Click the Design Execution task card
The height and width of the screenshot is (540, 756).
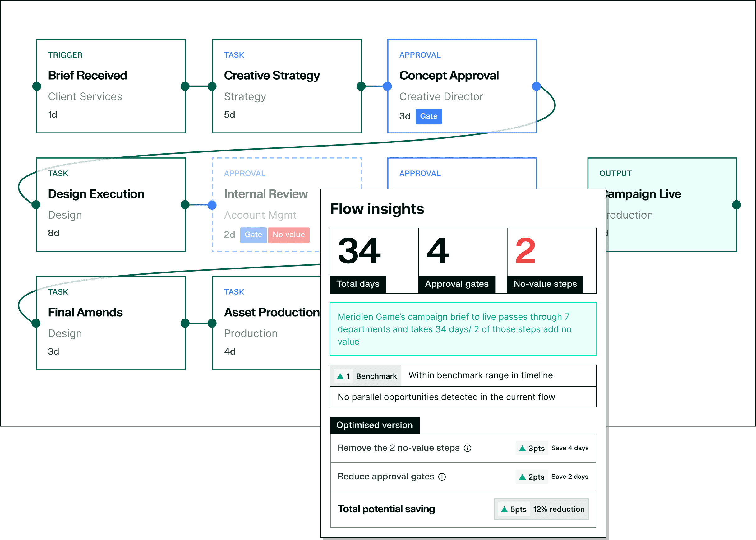point(111,205)
